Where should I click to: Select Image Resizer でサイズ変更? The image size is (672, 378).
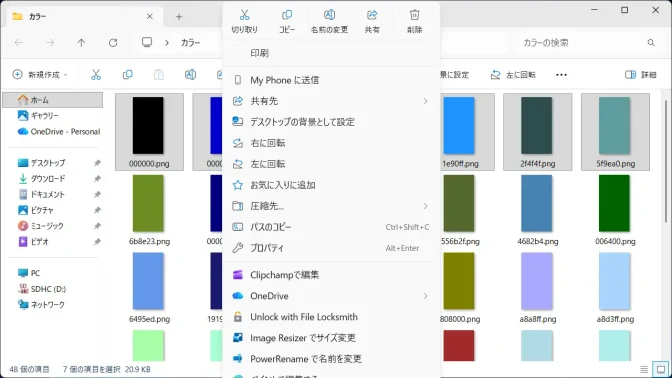click(x=331, y=338)
